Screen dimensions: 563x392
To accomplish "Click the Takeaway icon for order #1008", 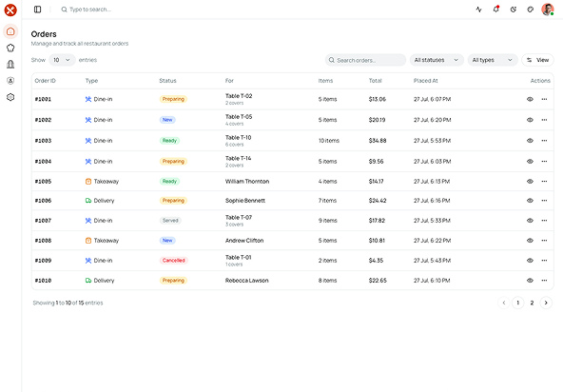I will (x=87, y=241).
